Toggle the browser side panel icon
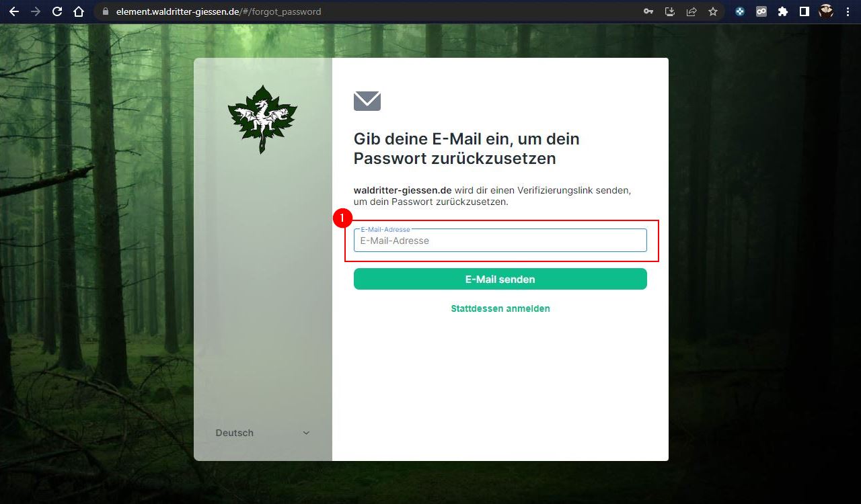This screenshot has width=861, height=504. point(804,11)
